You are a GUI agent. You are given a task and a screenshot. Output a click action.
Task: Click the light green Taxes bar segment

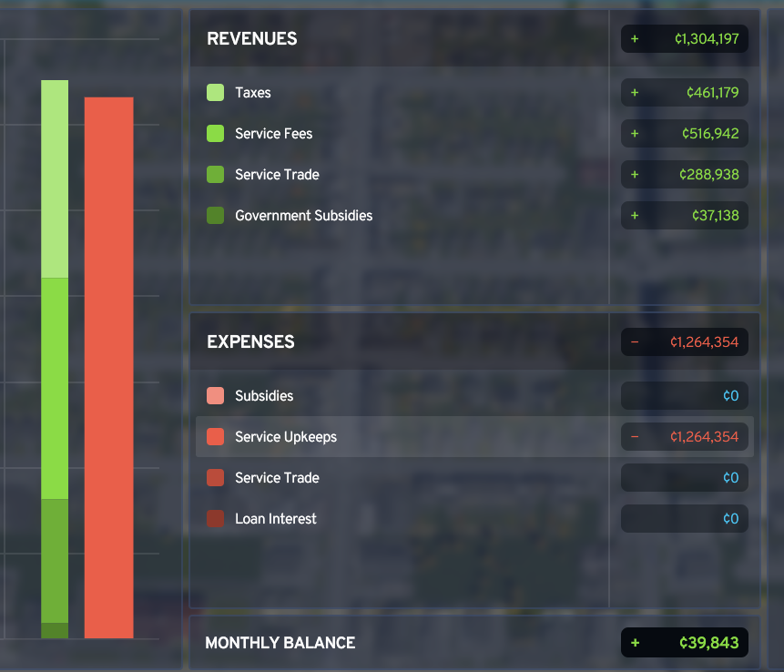55,179
